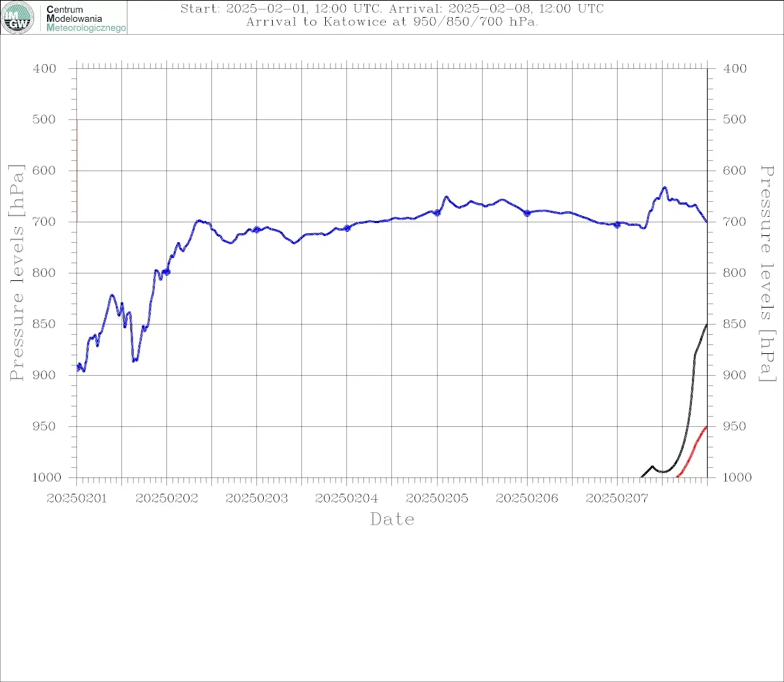Click the 20250205 date label
Screen dimensions: 784x682
(x=437, y=499)
